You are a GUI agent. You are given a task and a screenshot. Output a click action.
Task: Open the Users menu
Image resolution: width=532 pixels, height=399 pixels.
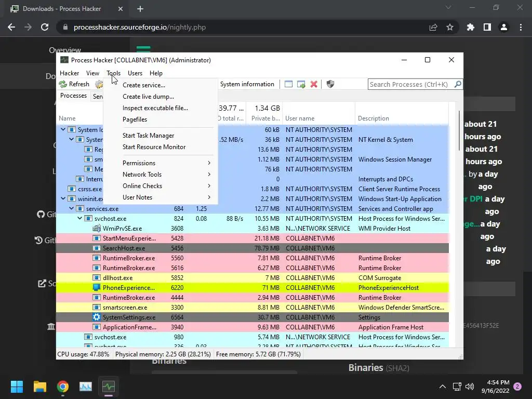(x=135, y=73)
